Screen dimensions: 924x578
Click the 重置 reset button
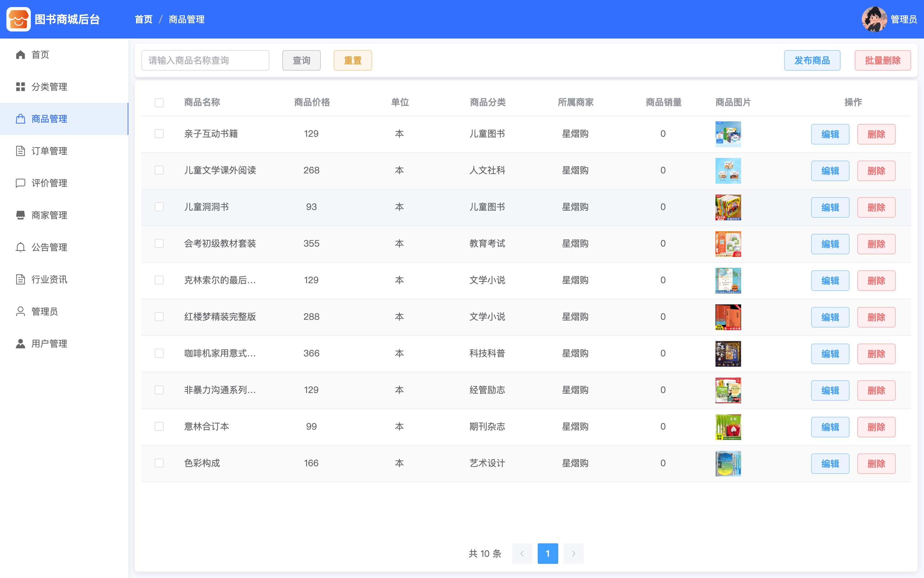pos(353,60)
